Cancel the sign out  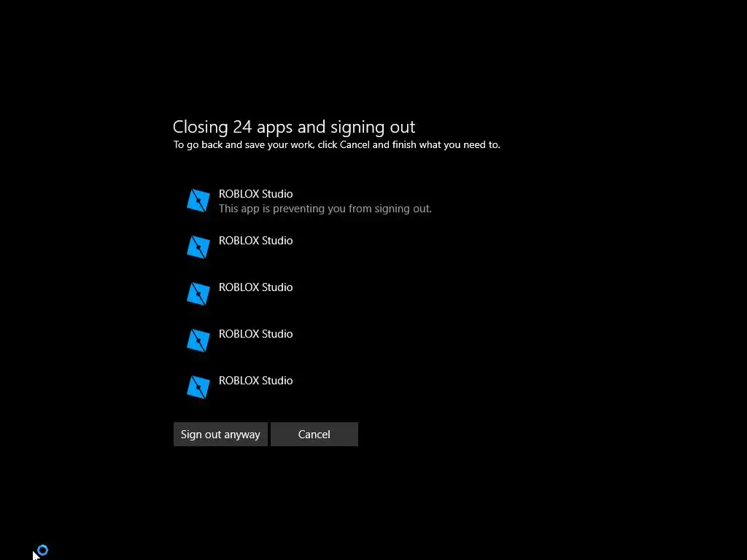click(x=314, y=435)
